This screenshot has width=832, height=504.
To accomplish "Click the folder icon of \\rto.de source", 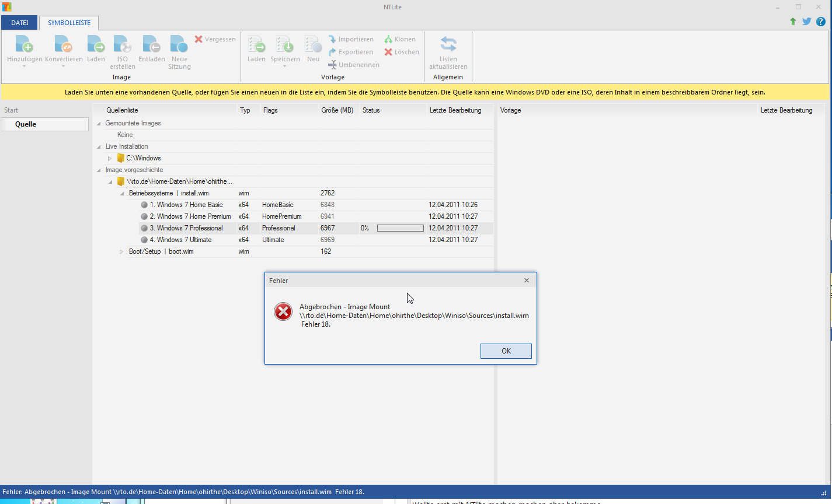I will click(x=121, y=181).
